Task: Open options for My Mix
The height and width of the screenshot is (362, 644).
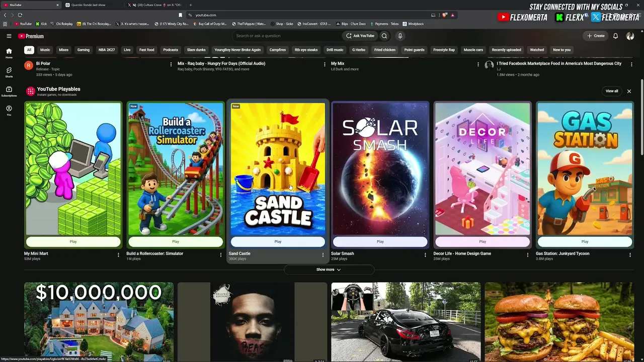Action: pyautogui.click(x=478, y=64)
